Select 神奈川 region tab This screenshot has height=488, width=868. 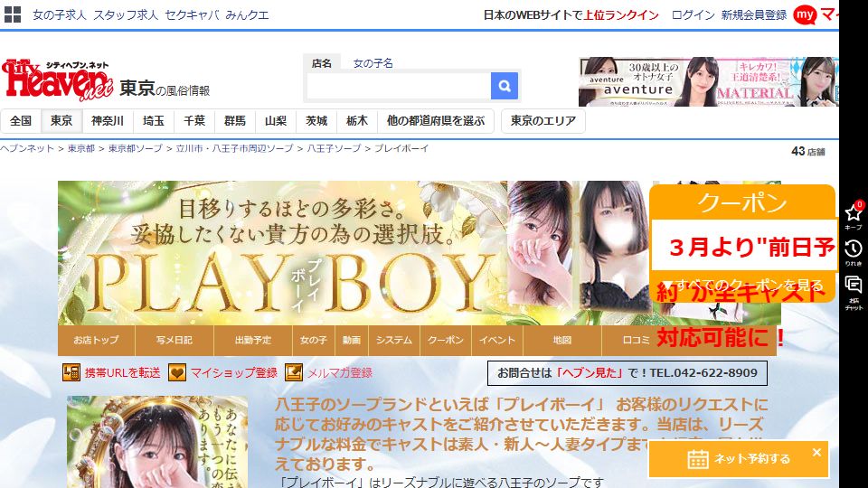pos(108,120)
